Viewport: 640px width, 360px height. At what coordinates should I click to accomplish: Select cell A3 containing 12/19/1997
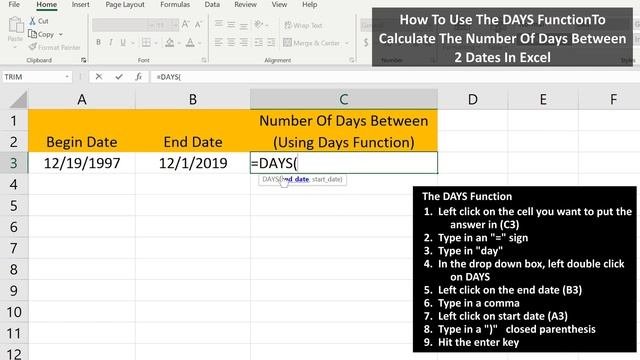(x=82, y=163)
